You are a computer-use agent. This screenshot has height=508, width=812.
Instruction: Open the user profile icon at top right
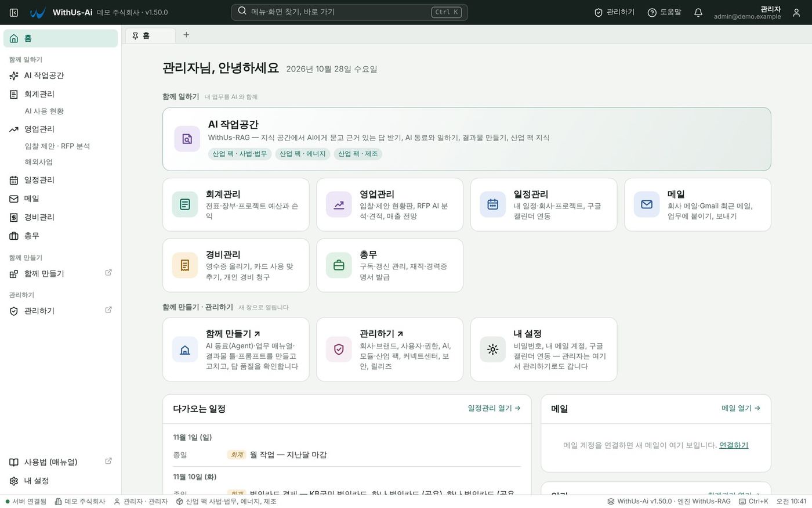coord(796,12)
